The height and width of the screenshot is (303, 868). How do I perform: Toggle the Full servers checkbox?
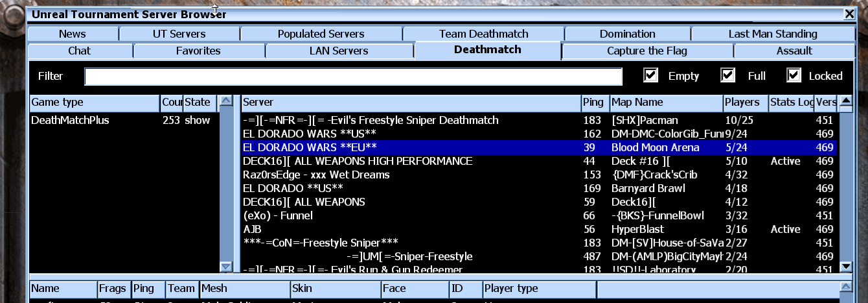(728, 75)
